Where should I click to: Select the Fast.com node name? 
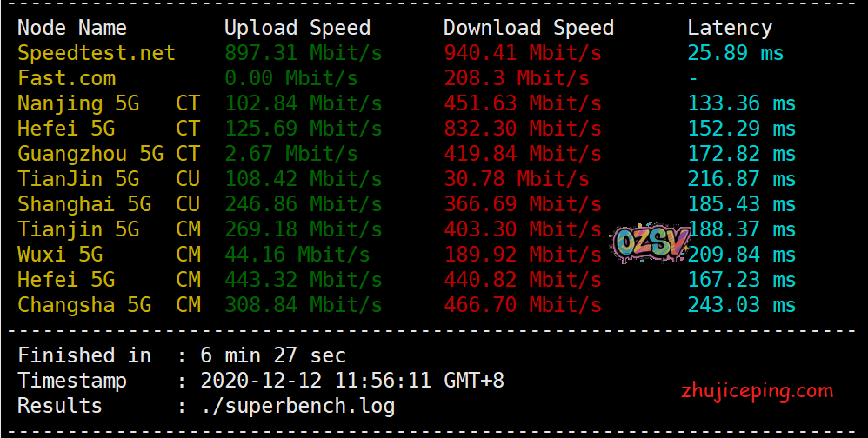pyautogui.click(x=66, y=78)
